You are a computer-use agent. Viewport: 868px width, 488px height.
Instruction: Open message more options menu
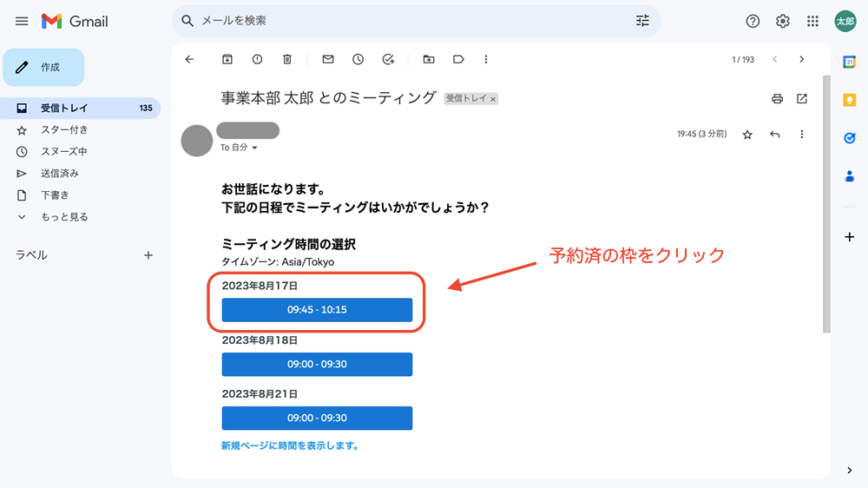(801, 134)
